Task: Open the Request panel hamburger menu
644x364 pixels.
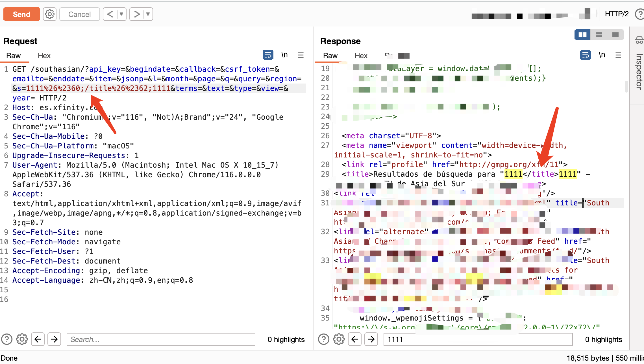Action: (301, 55)
